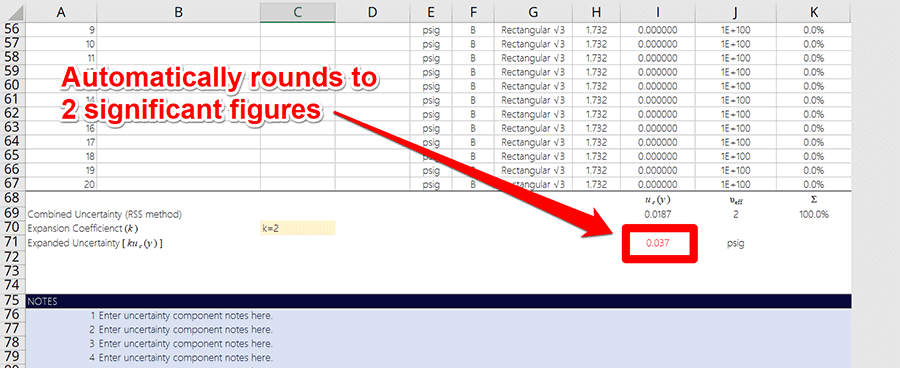Click the psig cell in row 63
Screen dimensions: 900x368
[x=431, y=128]
